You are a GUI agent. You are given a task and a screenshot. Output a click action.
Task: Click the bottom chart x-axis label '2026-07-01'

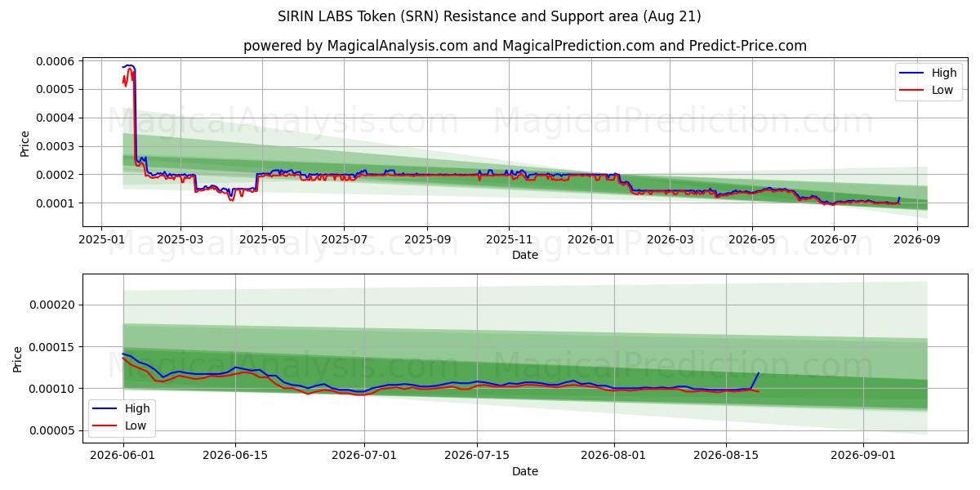(x=364, y=457)
